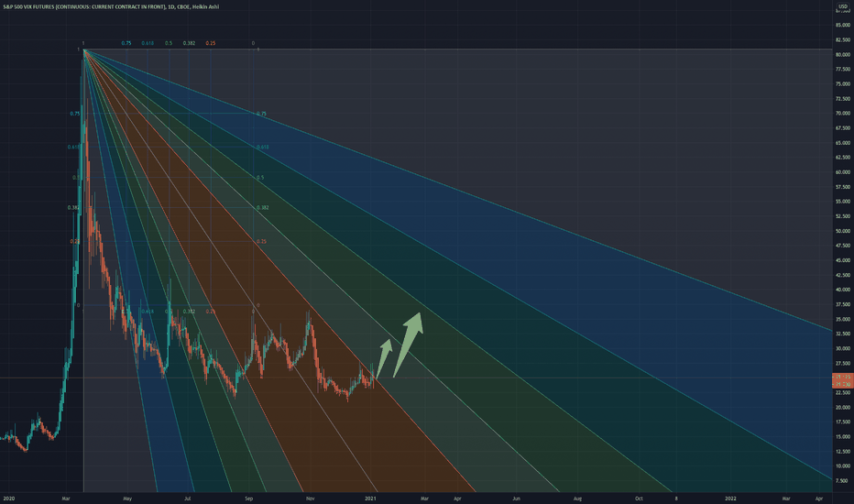Click the 75.000 price axis label

click(843, 84)
